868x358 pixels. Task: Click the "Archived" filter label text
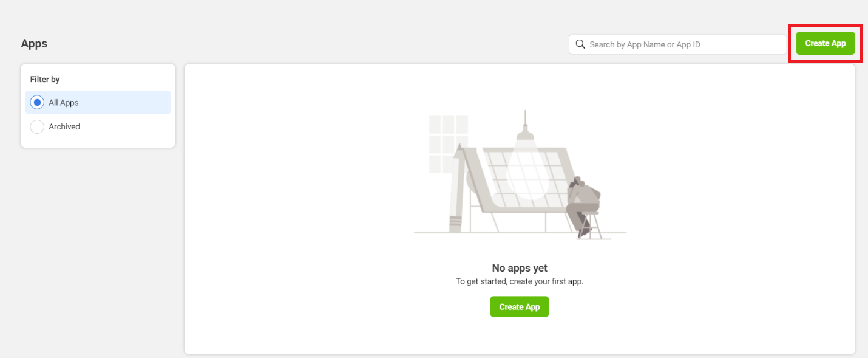pos(64,126)
